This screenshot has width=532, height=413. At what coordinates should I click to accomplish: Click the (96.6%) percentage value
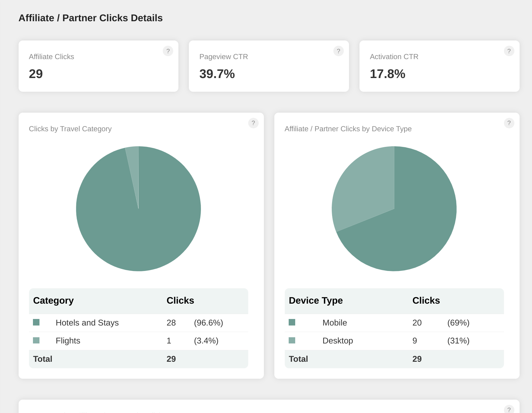[208, 323]
